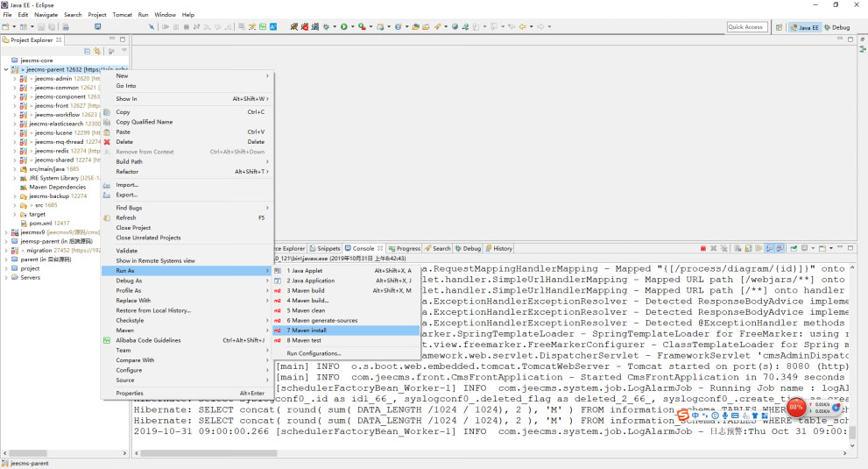Image resolution: width=868 pixels, height=469 pixels.
Task: Choose Maven install from Run As submenu
Action: click(306, 330)
